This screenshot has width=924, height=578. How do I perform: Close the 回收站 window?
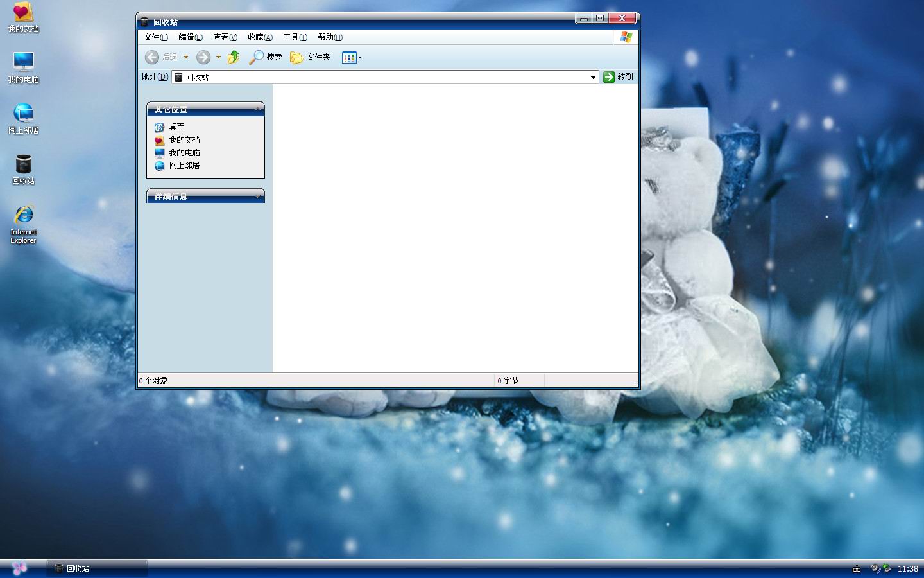tap(622, 19)
